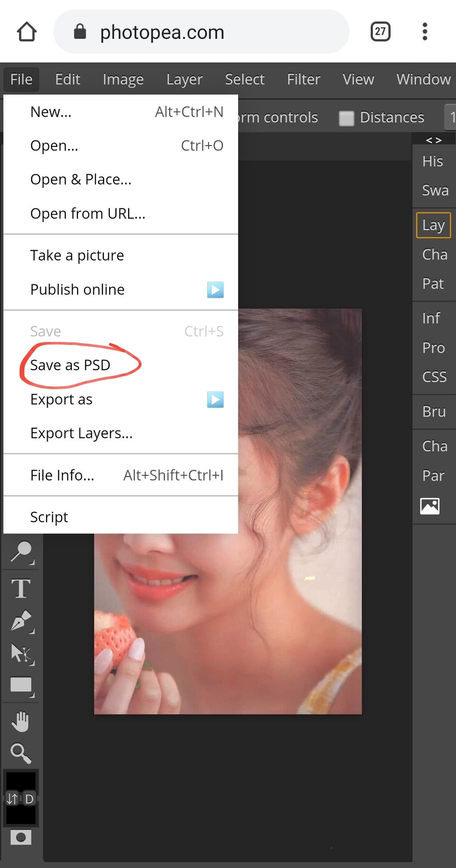Choose Open from URL... menu entry
This screenshot has height=868, width=456.
121,213
